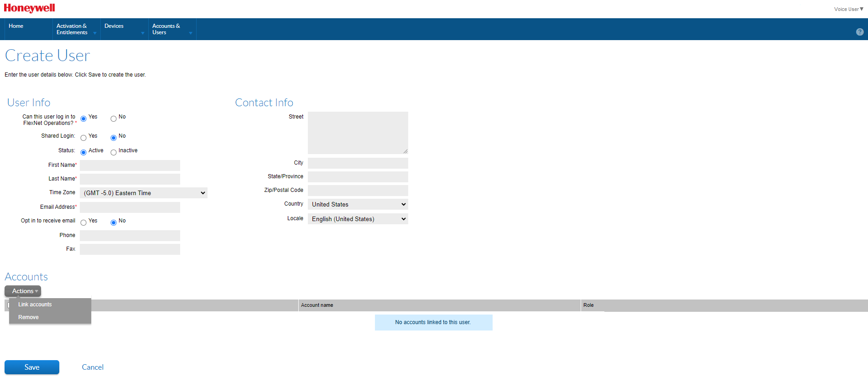
Task: Select No for FlexNet Operations login
Action: point(114,119)
